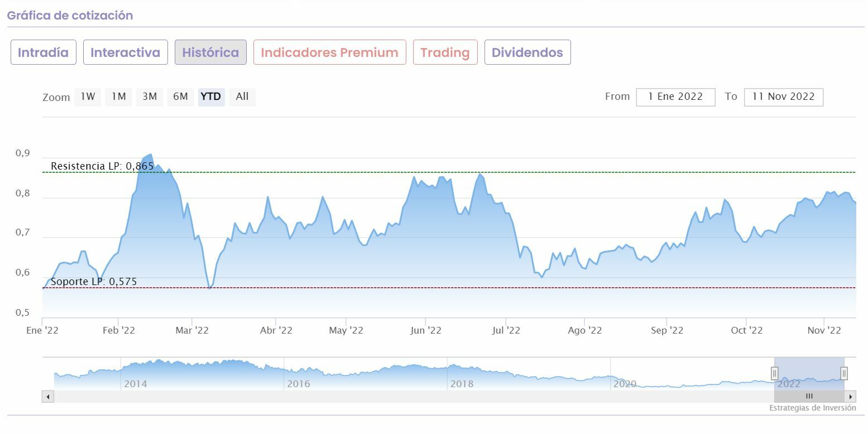868x434 pixels.
Task: Select the Histórica tab
Action: [x=210, y=52]
